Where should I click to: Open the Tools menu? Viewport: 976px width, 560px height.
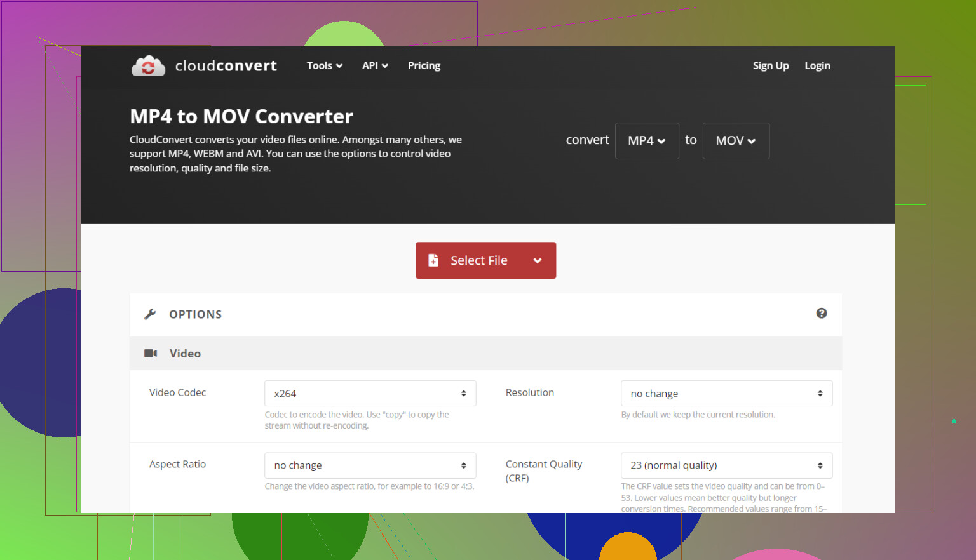[x=325, y=65]
